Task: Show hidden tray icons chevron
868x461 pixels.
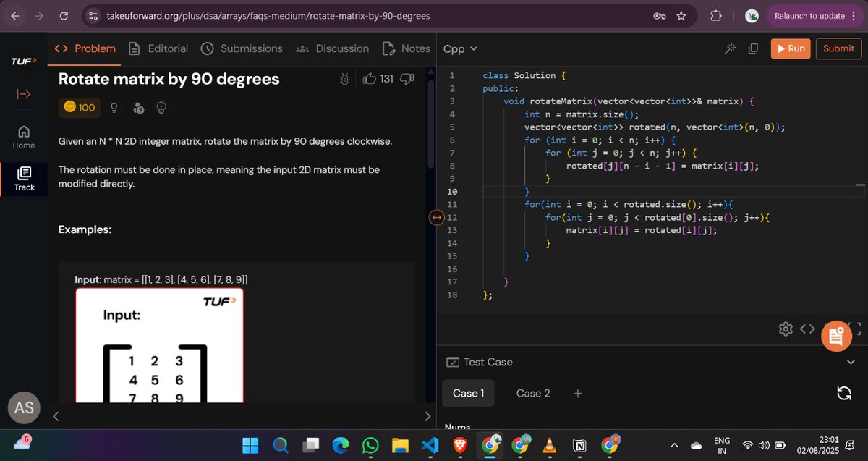Action: tap(674, 444)
